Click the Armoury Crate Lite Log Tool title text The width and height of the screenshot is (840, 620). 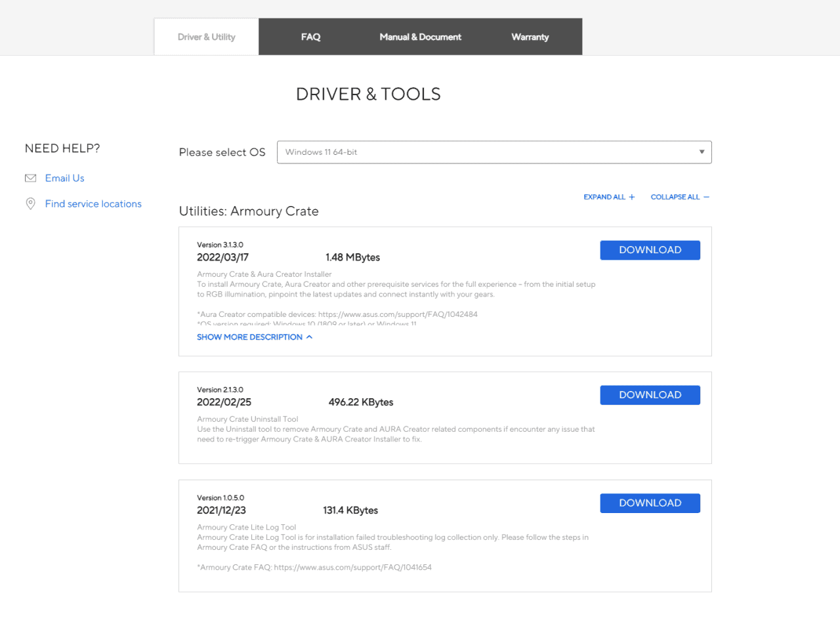click(x=246, y=527)
